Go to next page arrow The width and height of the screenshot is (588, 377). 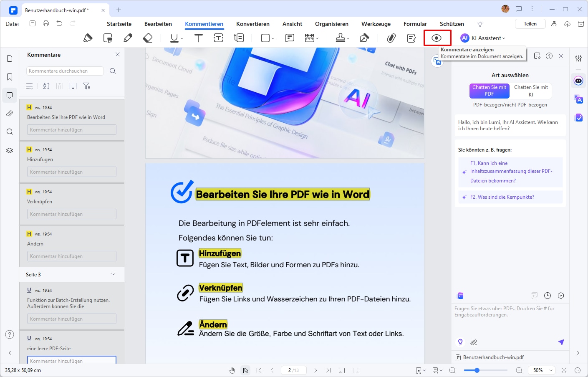tap(315, 370)
